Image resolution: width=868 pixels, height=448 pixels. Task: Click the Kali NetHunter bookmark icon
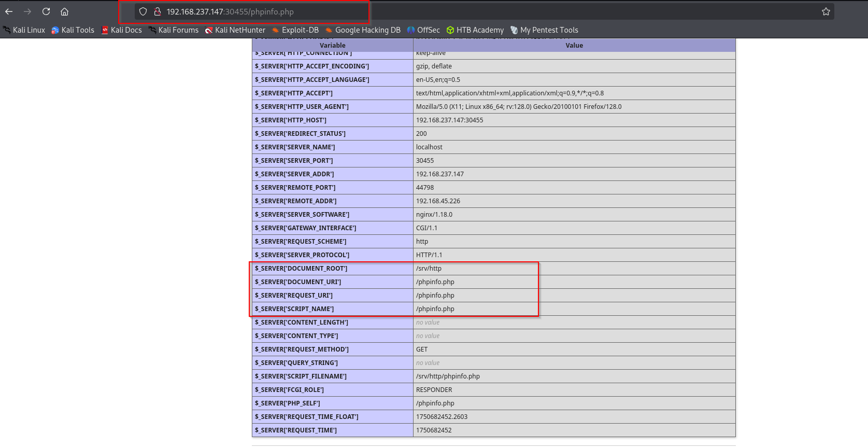[x=209, y=30]
